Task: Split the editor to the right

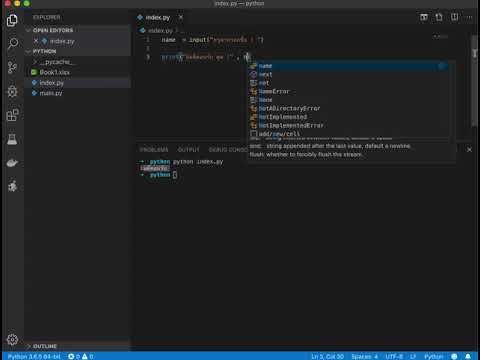Action: [x=454, y=17]
